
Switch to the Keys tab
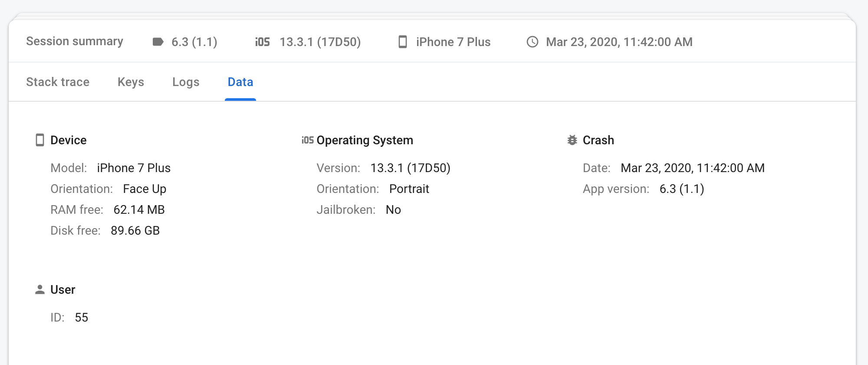[x=131, y=82]
